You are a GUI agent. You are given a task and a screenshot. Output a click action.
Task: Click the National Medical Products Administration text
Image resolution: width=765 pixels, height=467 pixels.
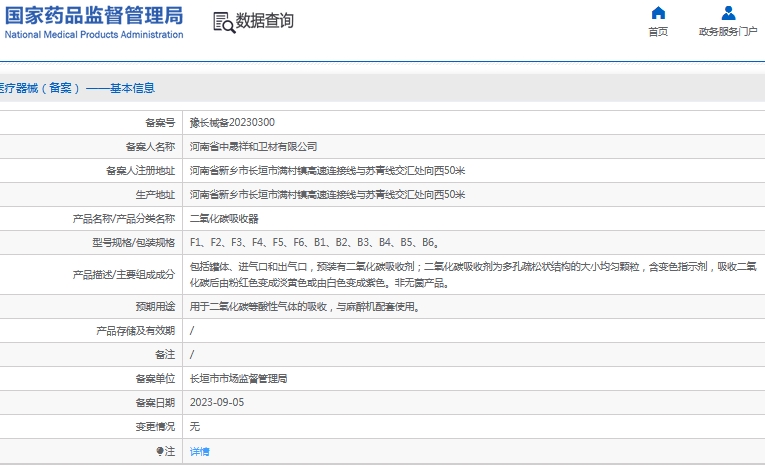coord(94,35)
